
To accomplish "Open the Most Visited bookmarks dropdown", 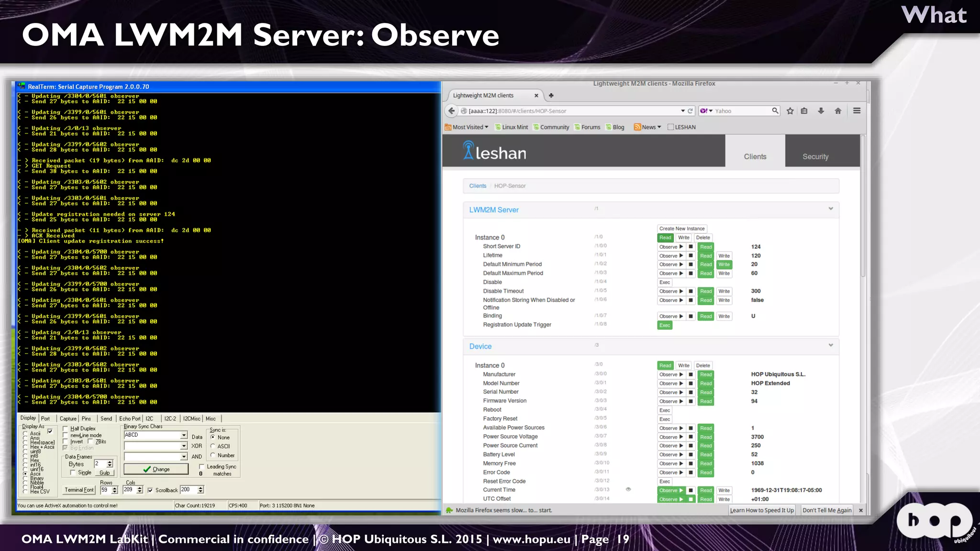I will pyautogui.click(x=487, y=127).
